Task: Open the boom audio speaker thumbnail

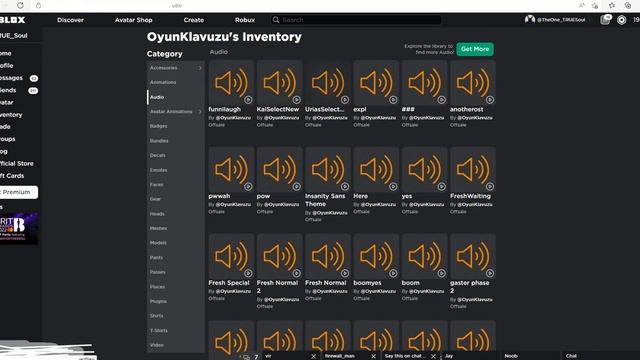Action: [x=424, y=256]
